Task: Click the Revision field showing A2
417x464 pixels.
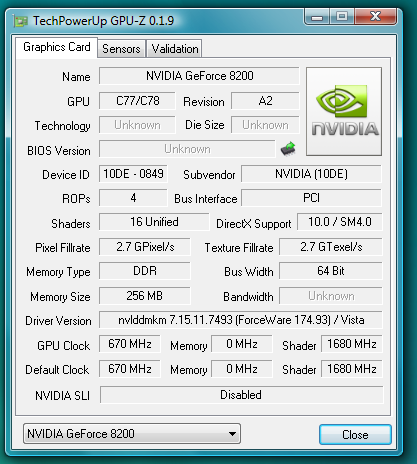Action: tap(265, 101)
